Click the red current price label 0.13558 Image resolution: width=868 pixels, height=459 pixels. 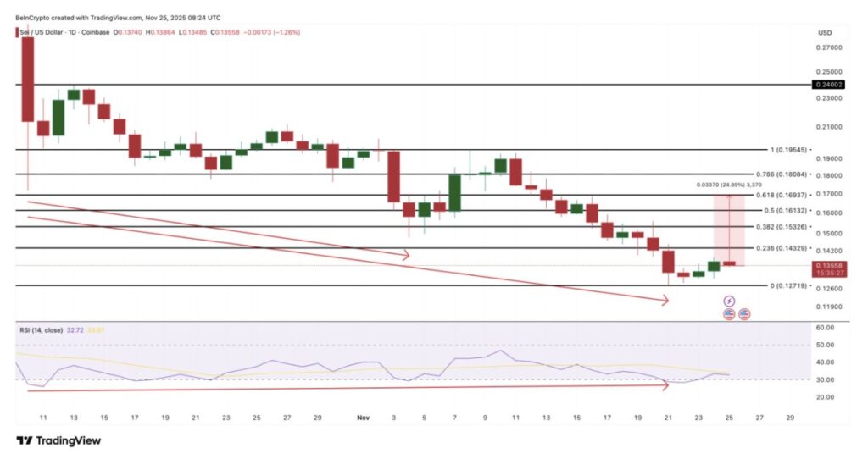click(x=826, y=265)
